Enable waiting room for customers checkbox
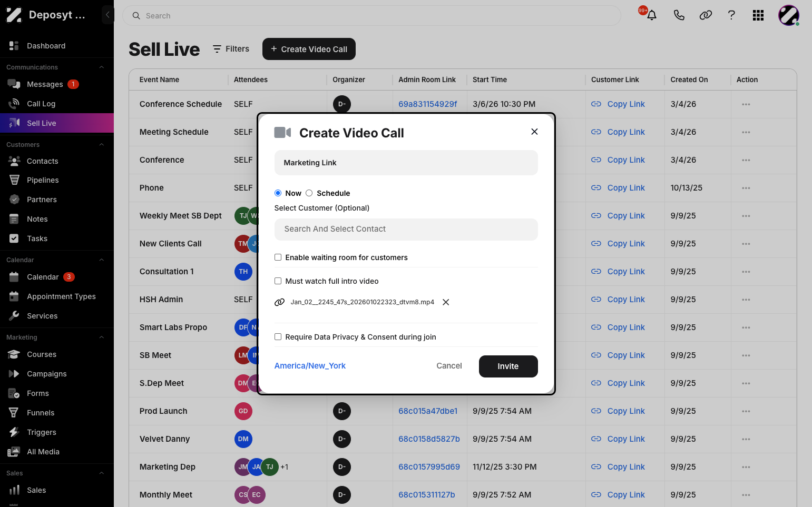The width and height of the screenshot is (812, 507). [x=278, y=257]
